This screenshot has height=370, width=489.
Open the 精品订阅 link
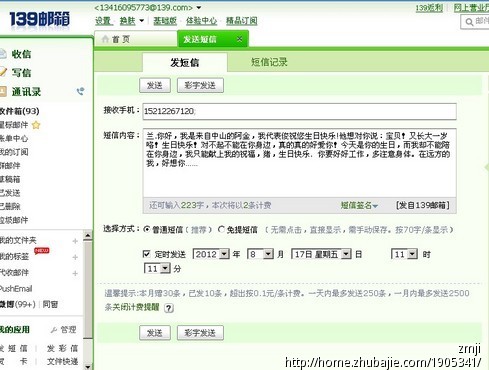point(242,21)
